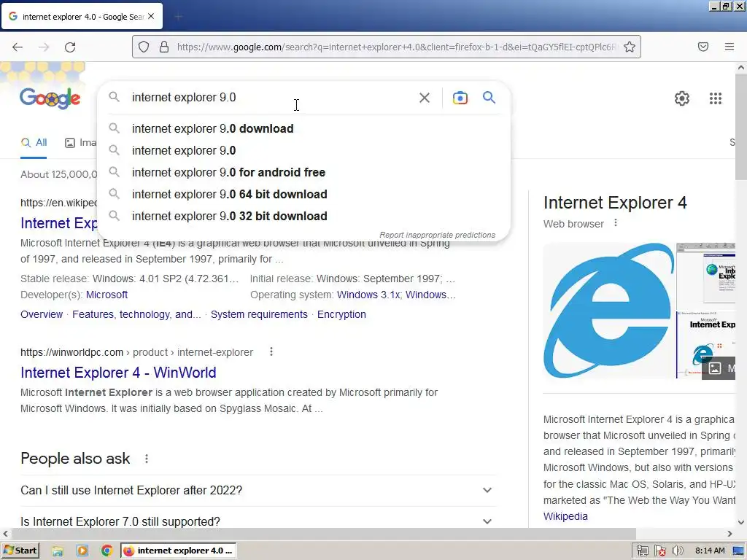Open the Windows 3.1x link
747x560 pixels.
tap(368, 295)
